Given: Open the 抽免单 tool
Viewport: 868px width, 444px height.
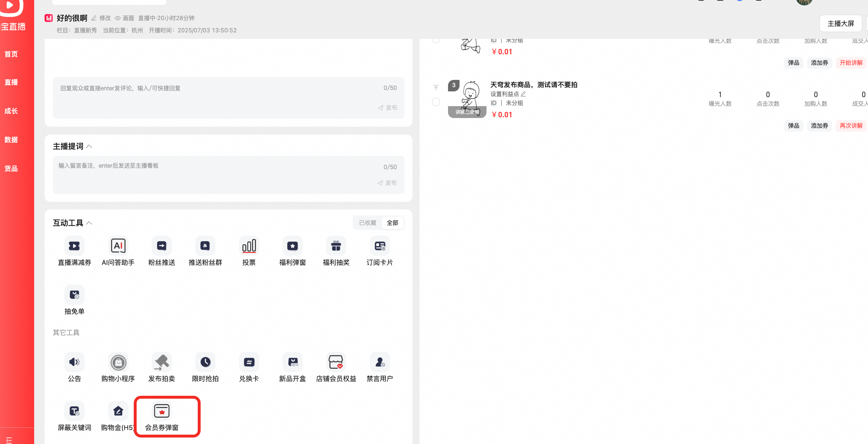Looking at the screenshot, I should point(74,300).
